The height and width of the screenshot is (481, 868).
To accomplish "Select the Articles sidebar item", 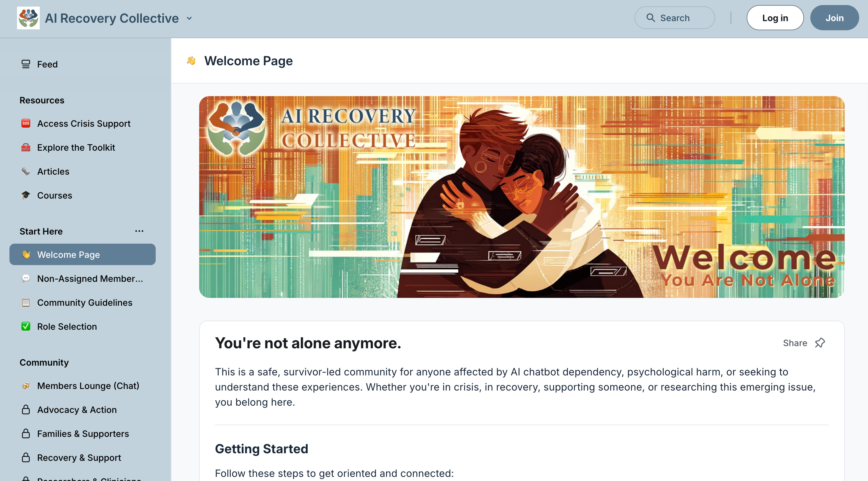I will pyautogui.click(x=83, y=171).
